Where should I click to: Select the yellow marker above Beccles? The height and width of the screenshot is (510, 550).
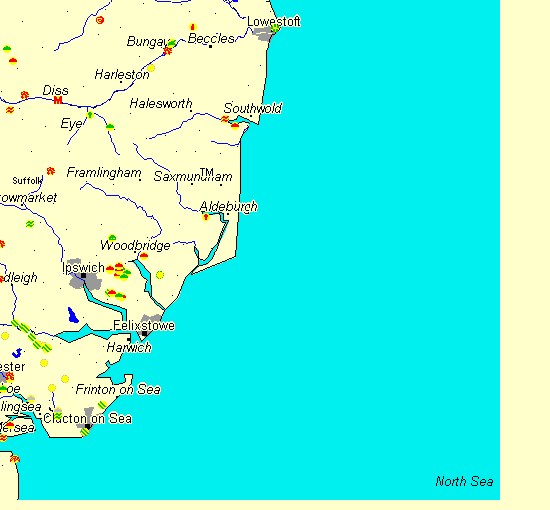click(193, 27)
